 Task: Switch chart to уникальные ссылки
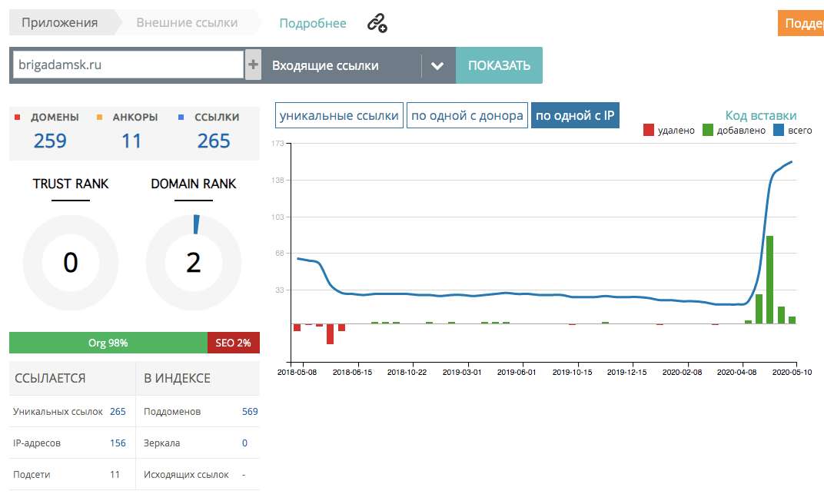pos(339,116)
